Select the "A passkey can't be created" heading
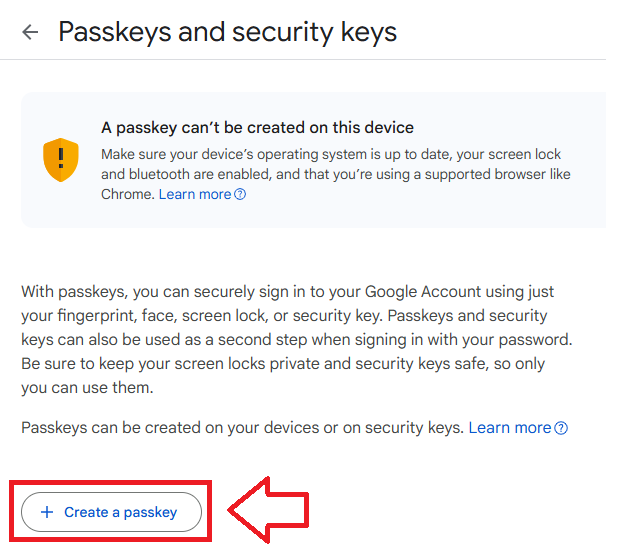Viewport: 619px width, 552px height. pyautogui.click(x=257, y=128)
